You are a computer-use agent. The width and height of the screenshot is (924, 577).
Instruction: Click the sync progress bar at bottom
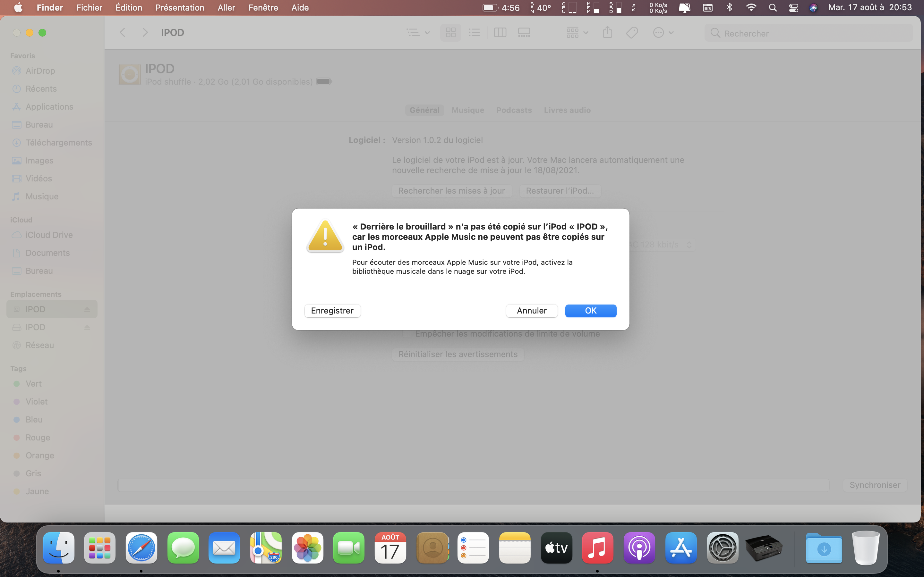pyautogui.click(x=474, y=485)
